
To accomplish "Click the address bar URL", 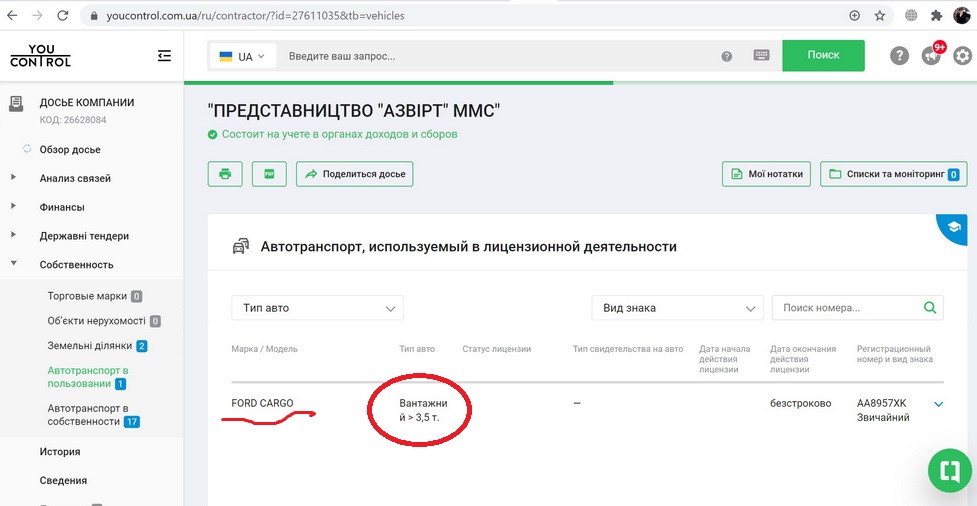I will click(255, 16).
